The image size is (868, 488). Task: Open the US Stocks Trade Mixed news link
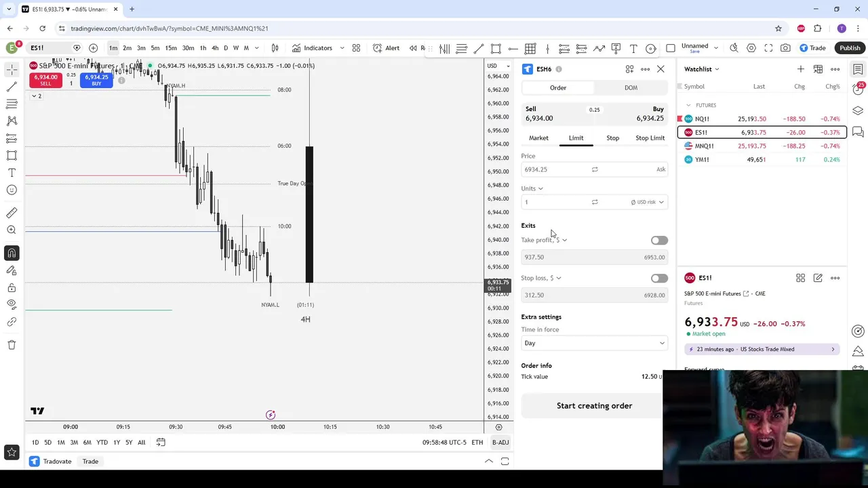click(x=762, y=350)
